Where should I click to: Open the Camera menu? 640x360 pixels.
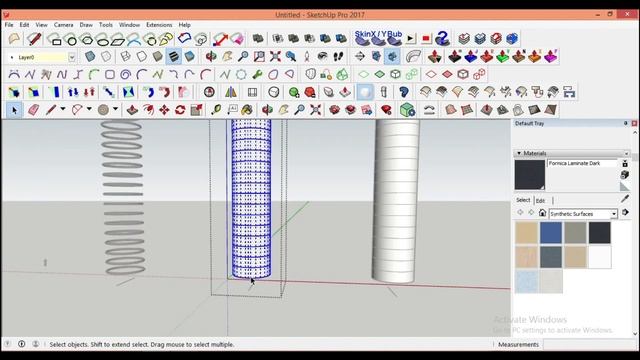[x=64, y=25]
